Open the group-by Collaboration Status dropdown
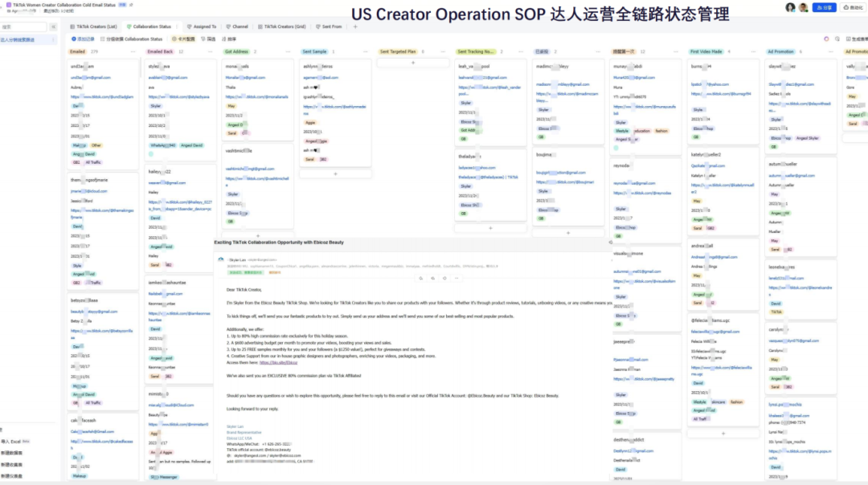This screenshot has height=485, width=868. (132, 39)
